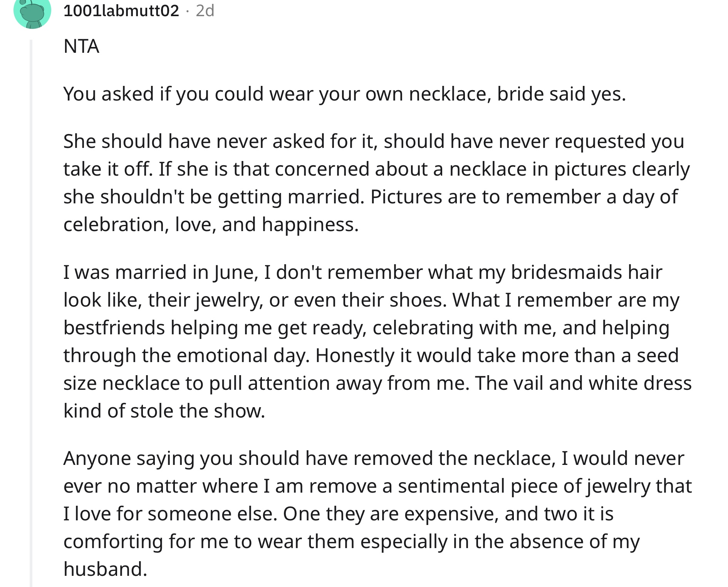The height and width of the screenshot is (587, 728).
Task: Click the line 'You asked if you could wear'
Action: click(345, 94)
